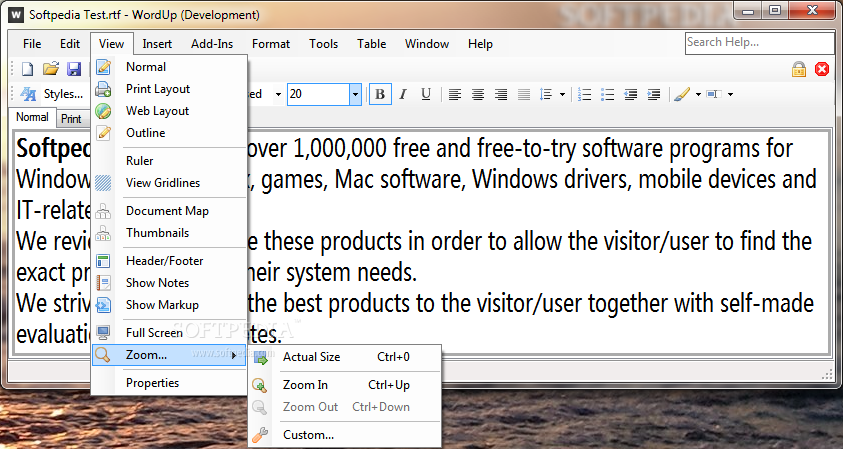Open highlight color dropdown arrow

point(698,95)
